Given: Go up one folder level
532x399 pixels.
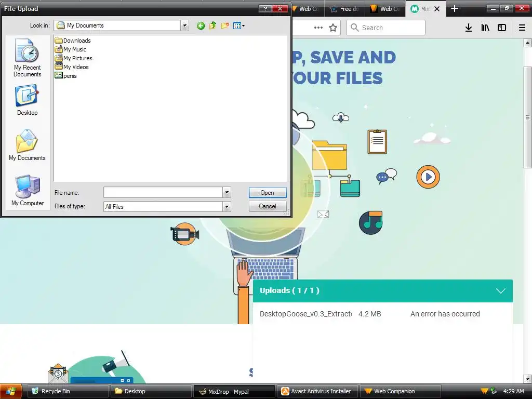Looking at the screenshot, I should (212, 25).
